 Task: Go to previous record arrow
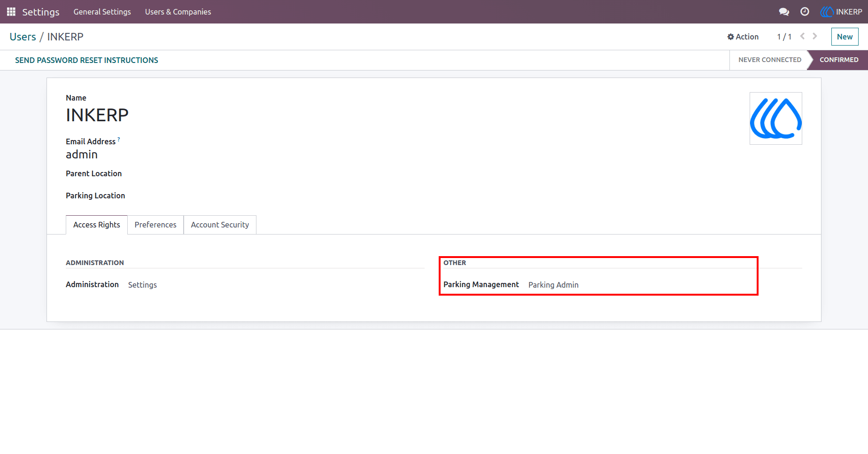coord(802,36)
